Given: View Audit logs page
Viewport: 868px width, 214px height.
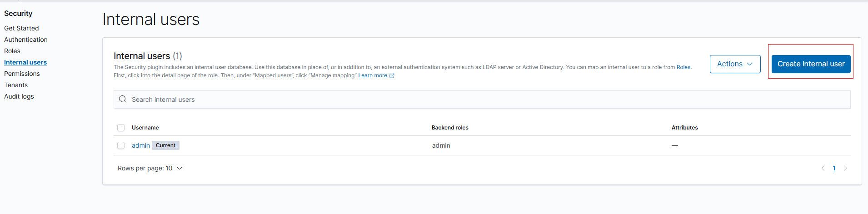Looking at the screenshot, I should pos(19,96).
